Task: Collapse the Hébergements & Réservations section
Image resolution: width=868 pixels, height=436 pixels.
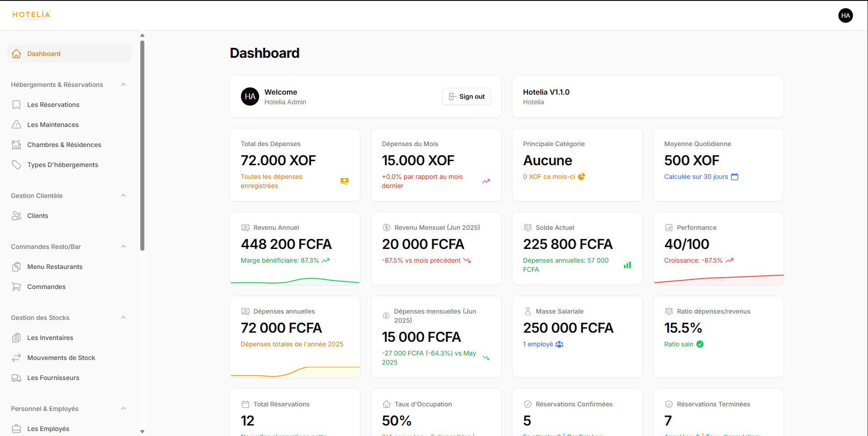Action: point(123,85)
